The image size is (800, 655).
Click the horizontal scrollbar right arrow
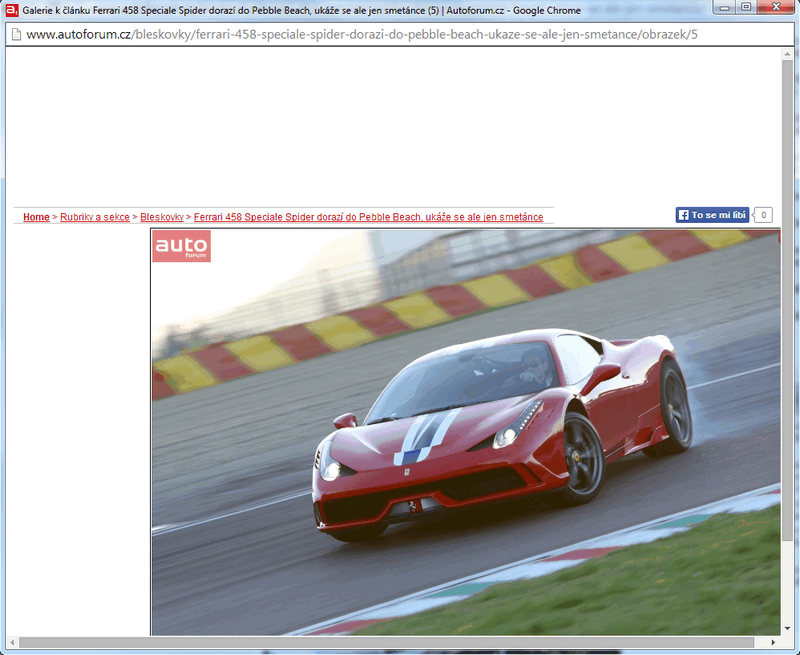773,641
